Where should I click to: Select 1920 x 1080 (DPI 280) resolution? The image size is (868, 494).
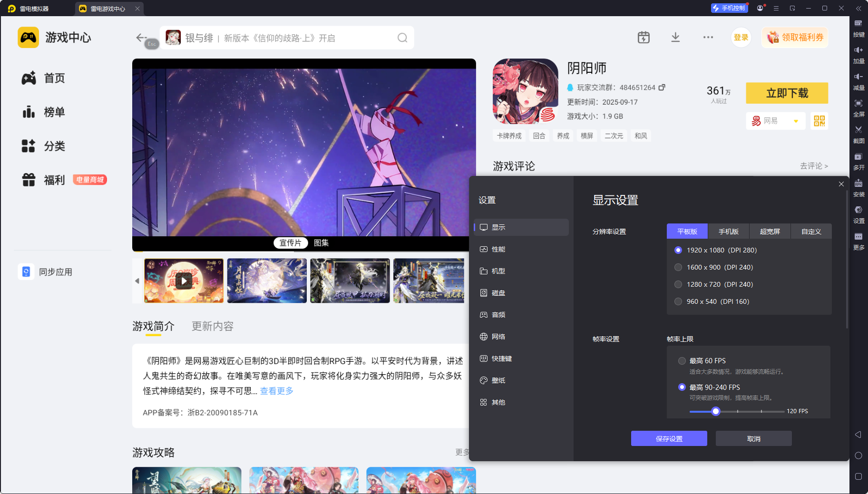tap(678, 250)
